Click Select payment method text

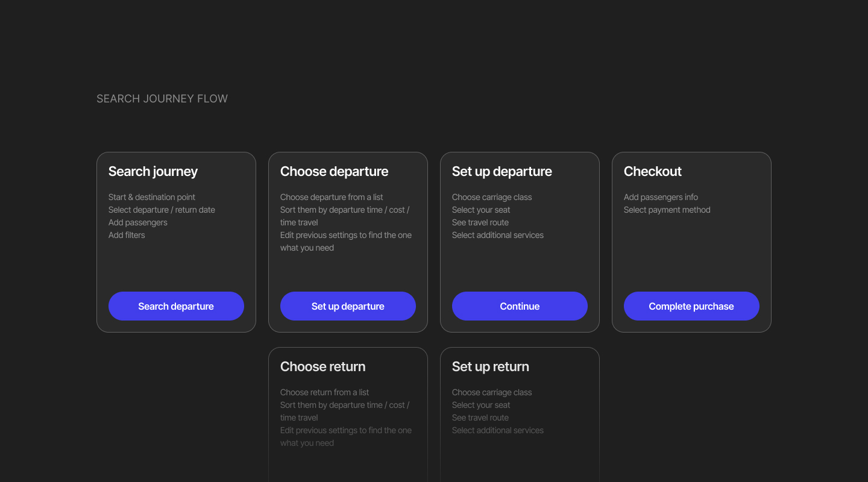pos(667,210)
